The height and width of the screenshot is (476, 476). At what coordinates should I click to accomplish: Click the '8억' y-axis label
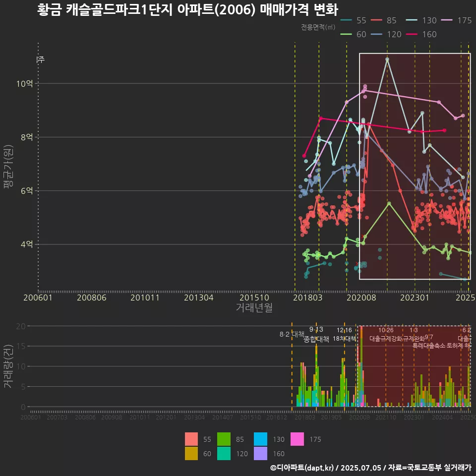click(27, 137)
